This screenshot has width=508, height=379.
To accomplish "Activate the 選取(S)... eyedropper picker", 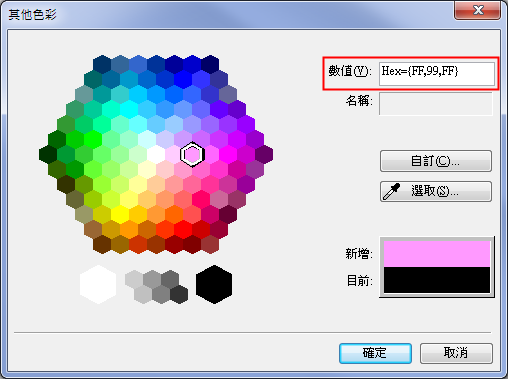I will 436,191.
